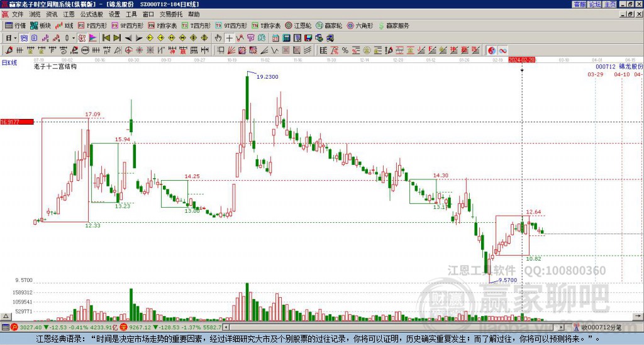
Task: Click the save disk icon
Action: [308, 38]
